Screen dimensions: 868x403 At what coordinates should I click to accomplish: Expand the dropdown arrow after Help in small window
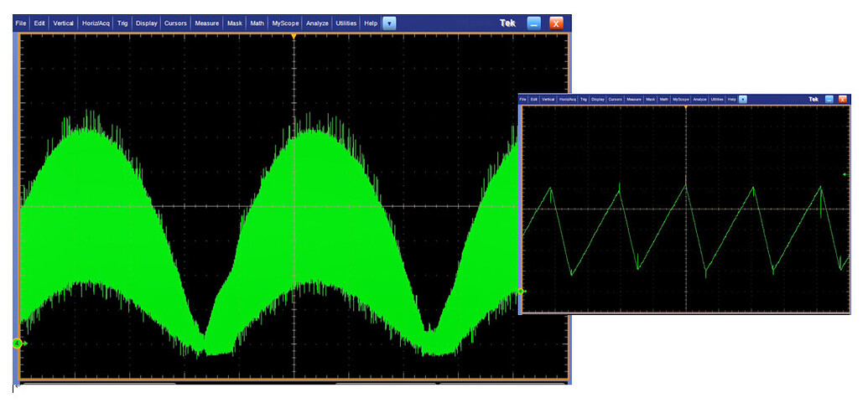pos(743,99)
